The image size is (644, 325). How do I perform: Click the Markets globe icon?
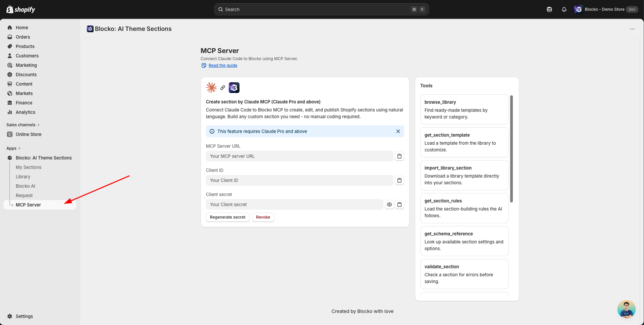click(10, 93)
